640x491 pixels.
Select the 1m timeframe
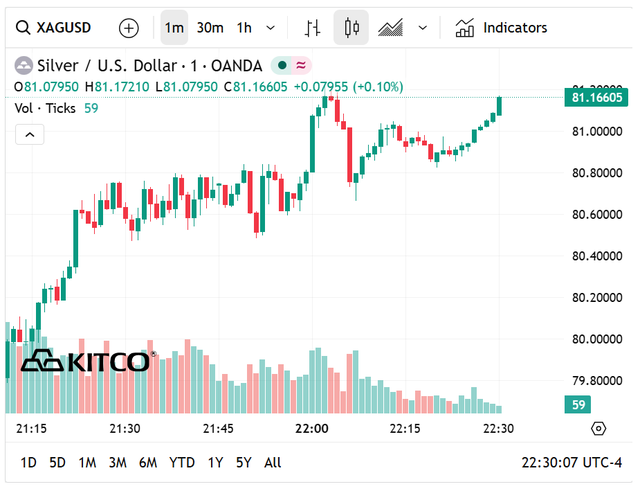tap(174, 28)
